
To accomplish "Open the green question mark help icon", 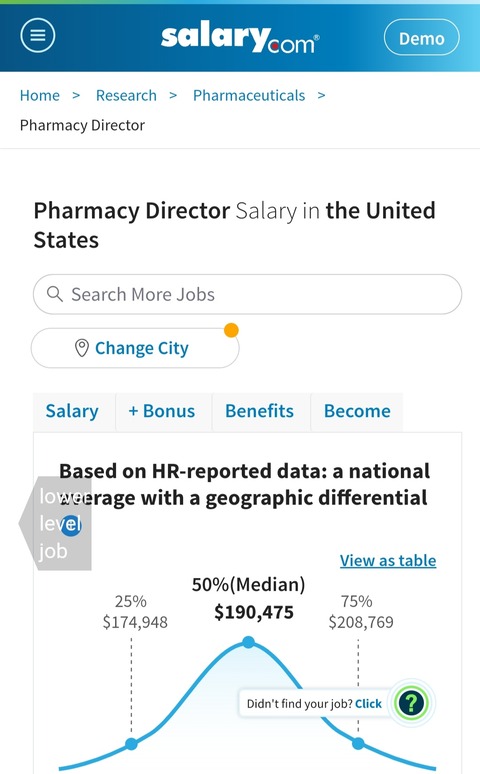I will pyautogui.click(x=411, y=703).
